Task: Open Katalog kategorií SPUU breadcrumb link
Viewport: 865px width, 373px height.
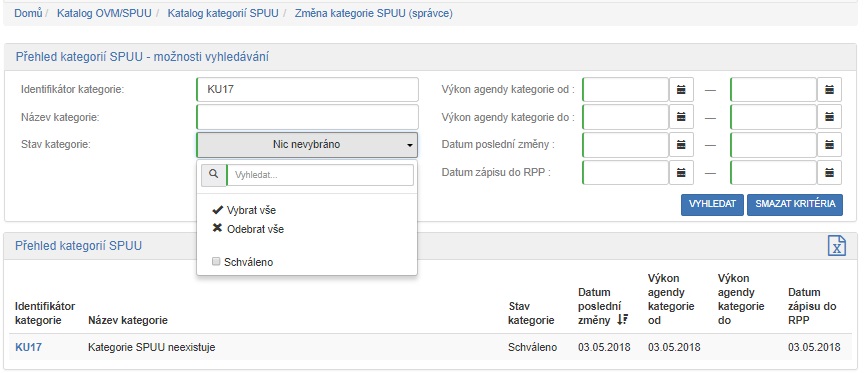Action: [x=223, y=13]
